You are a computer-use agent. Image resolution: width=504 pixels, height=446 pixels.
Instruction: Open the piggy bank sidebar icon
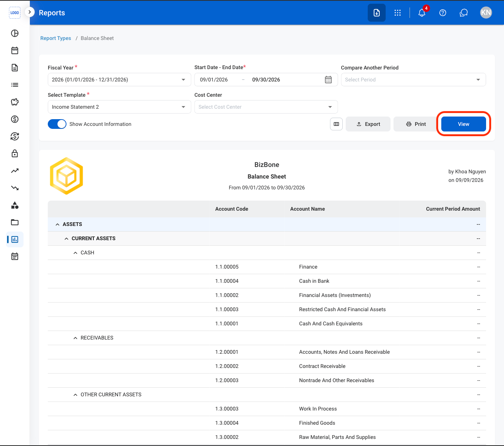15,102
